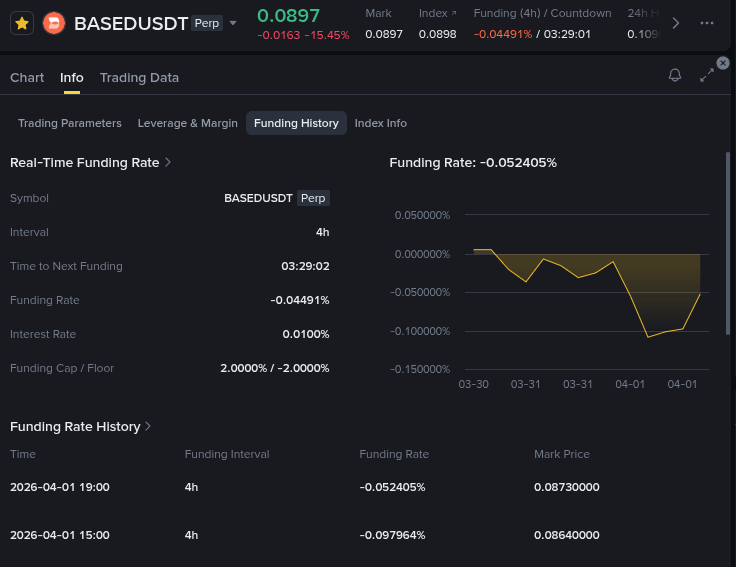736x567 pixels.
Task: Select the Info tab
Action: click(x=72, y=78)
